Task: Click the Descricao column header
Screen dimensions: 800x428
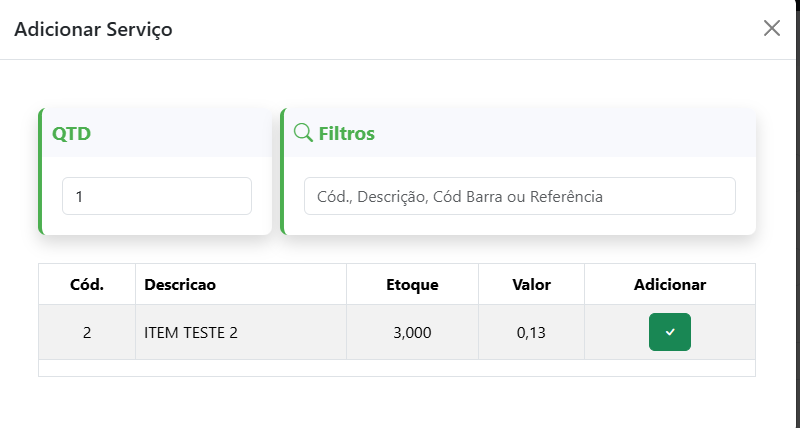Action: (180, 284)
